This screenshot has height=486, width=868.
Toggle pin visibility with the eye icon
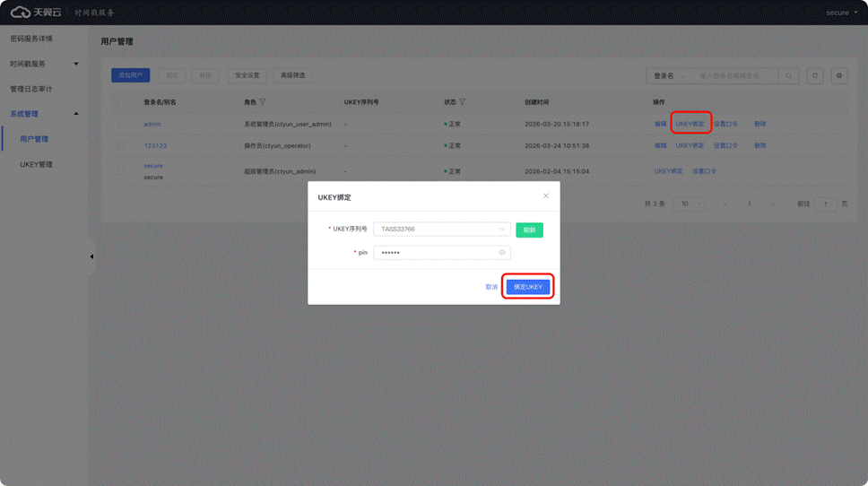point(502,252)
